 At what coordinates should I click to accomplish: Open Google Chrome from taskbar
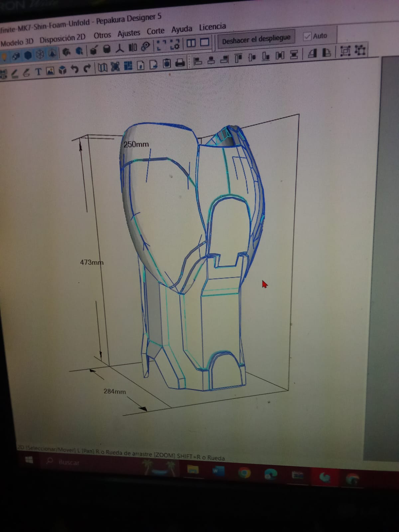pyautogui.click(x=244, y=473)
